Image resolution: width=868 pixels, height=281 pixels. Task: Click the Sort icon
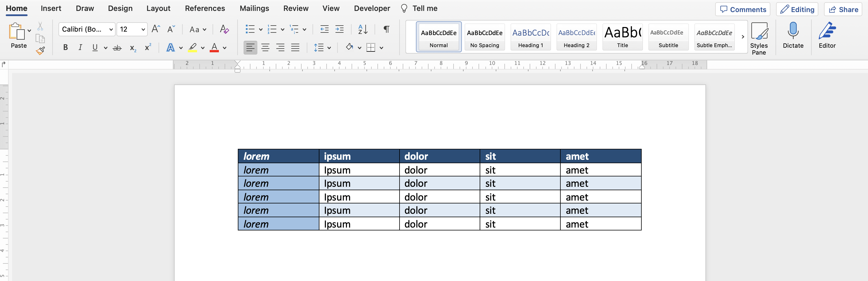(362, 30)
